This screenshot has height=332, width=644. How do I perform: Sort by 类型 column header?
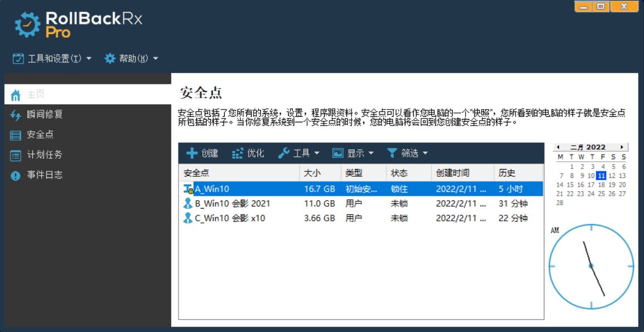point(364,173)
